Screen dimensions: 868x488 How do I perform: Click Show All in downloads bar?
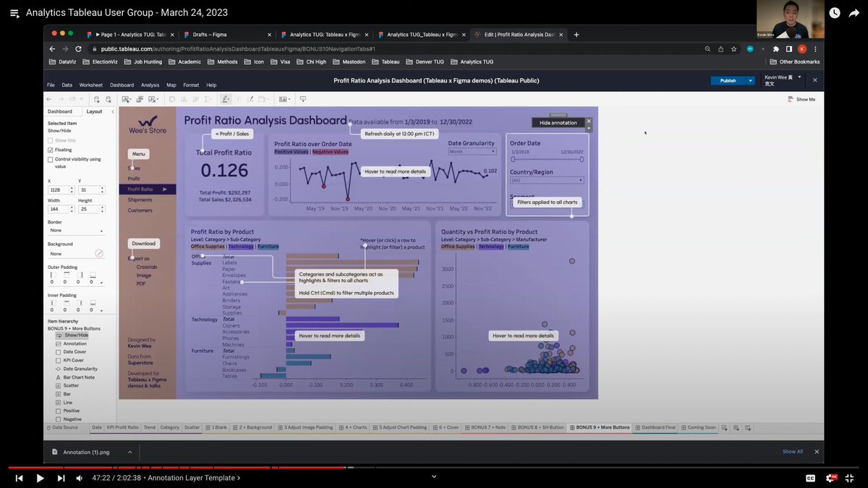[792, 452]
